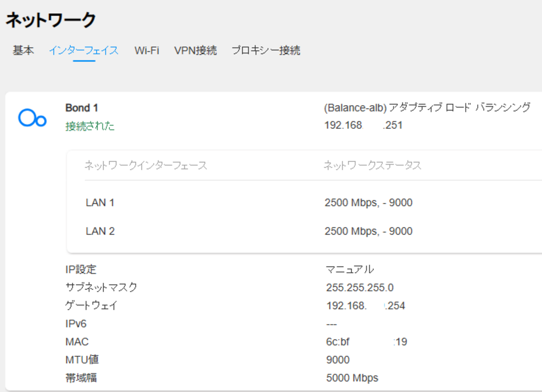This screenshot has width=542, height=392.
Task: Click the Bond IP address ending in .251
Action: point(363,125)
